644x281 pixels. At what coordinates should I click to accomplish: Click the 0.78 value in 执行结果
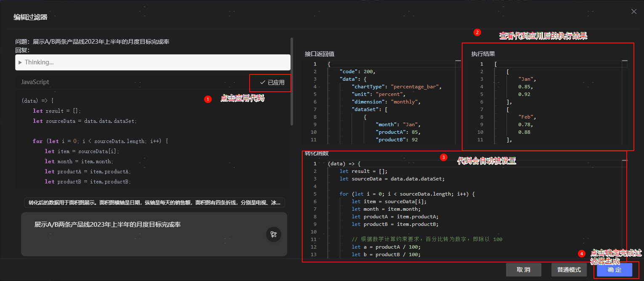(526, 125)
